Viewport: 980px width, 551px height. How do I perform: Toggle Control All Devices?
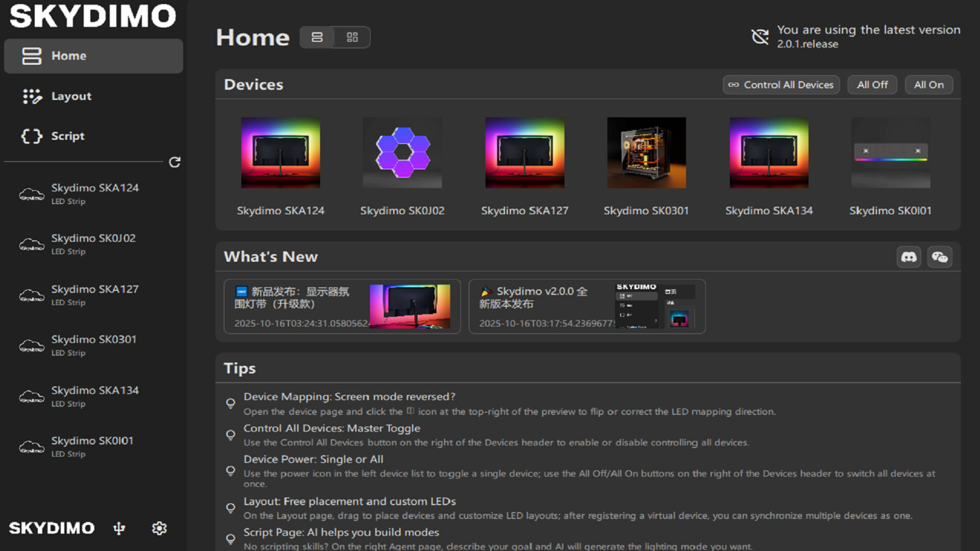780,85
